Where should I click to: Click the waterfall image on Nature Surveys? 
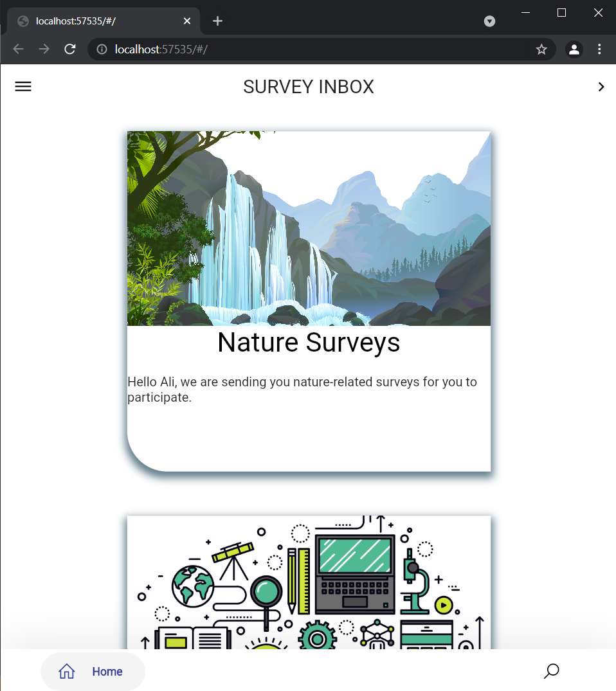[x=309, y=229]
